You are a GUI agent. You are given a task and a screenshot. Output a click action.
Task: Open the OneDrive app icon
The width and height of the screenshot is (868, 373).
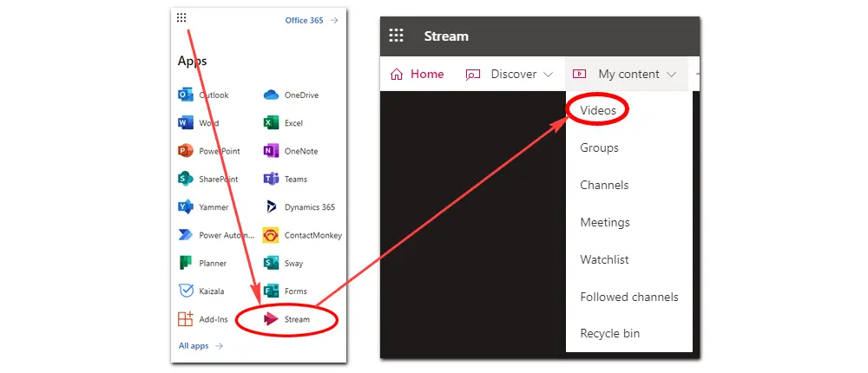[271, 95]
